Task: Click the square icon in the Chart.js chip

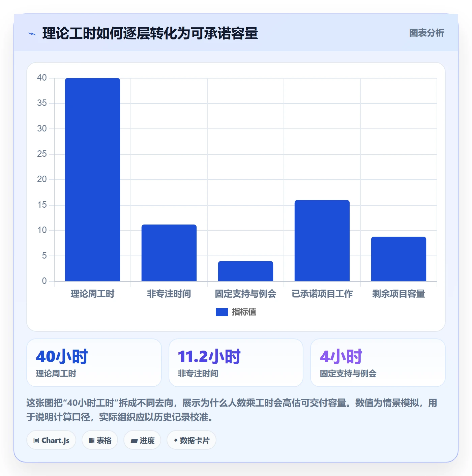Action: tap(36, 441)
